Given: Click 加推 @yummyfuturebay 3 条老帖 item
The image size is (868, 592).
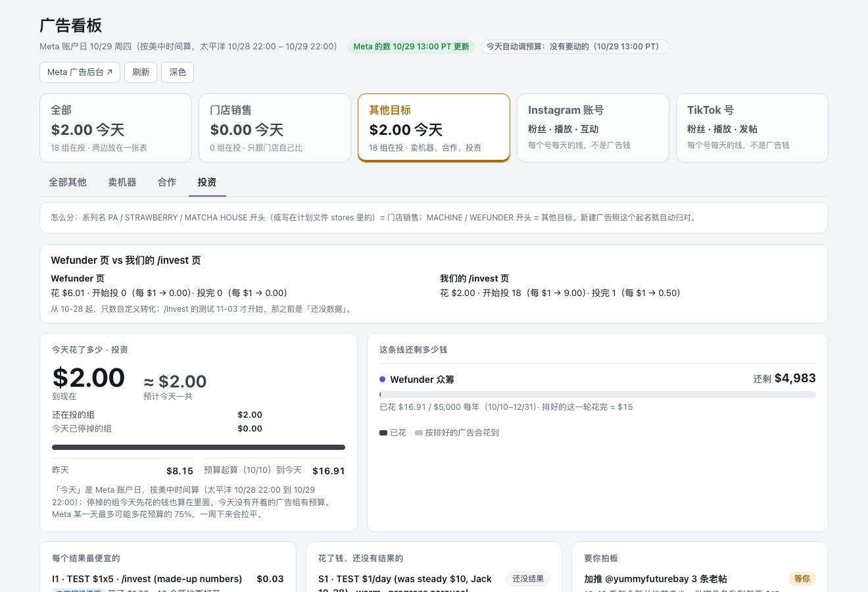Looking at the screenshot, I should pyautogui.click(x=656, y=579).
